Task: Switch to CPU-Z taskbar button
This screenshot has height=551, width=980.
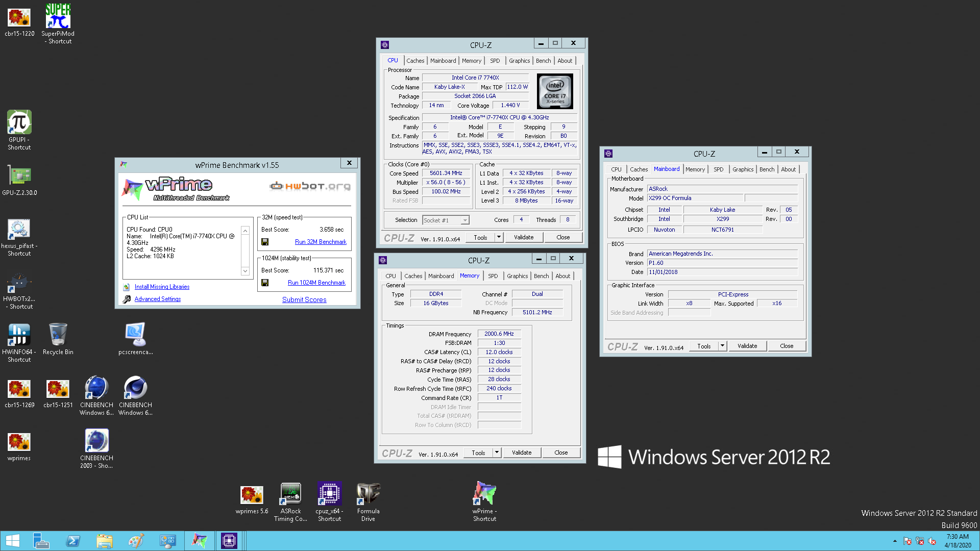Action: click(x=229, y=541)
